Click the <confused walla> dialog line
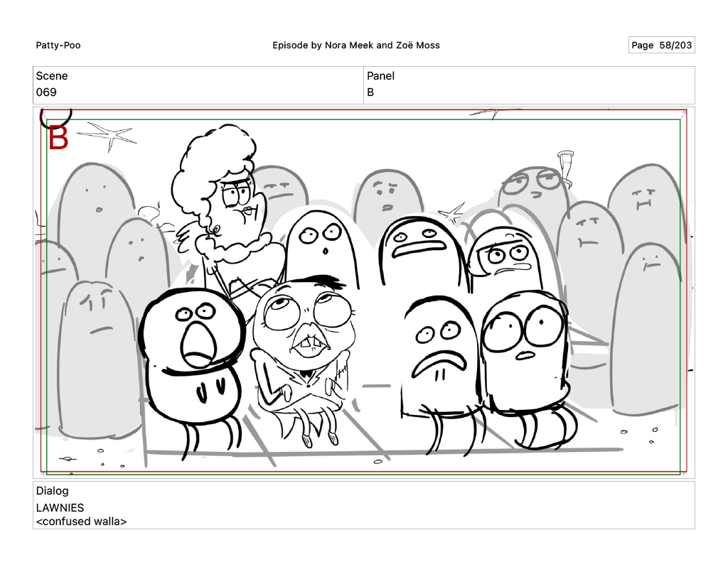Image resolution: width=728 pixels, height=562 pixels. [x=81, y=522]
